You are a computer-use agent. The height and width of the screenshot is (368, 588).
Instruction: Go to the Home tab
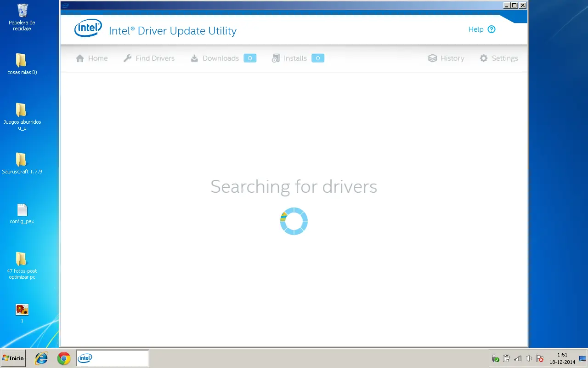91,58
